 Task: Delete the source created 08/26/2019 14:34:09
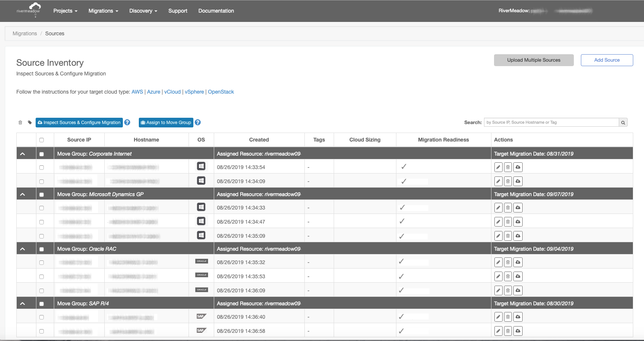508,181
